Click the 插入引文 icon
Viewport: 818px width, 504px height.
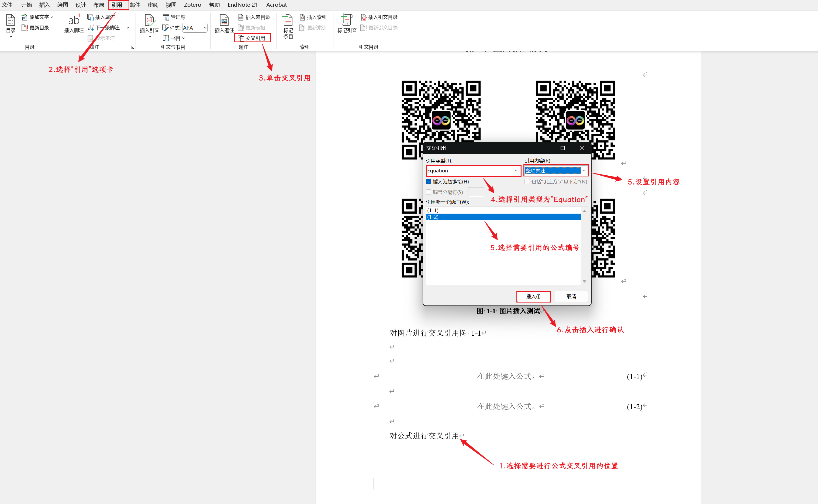tap(149, 21)
